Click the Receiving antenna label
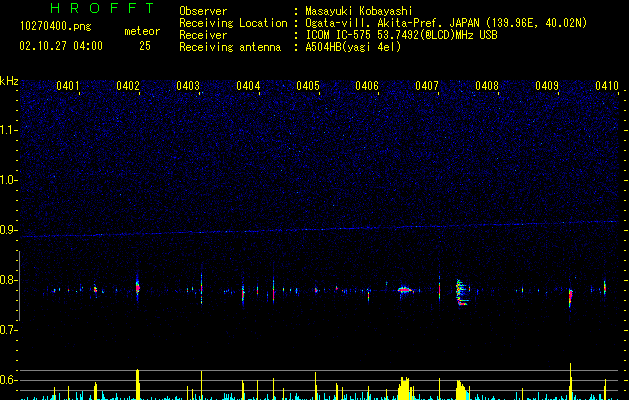Viewport: 629px width, 400px height. click(230, 47)
